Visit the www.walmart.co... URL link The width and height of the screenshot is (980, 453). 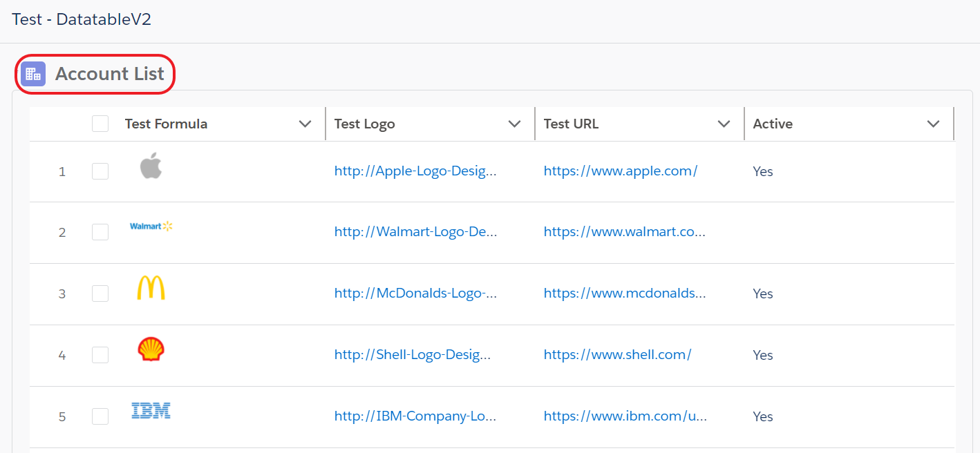click(x=625, y=232)
